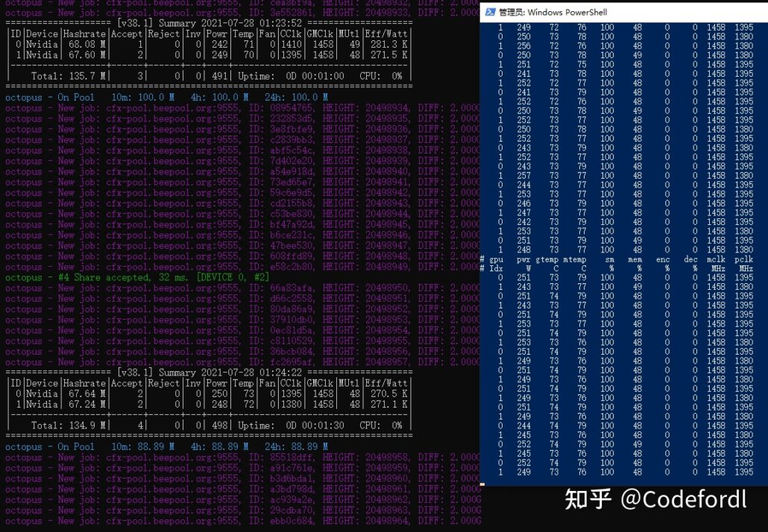768x532 pixels.
Task: Click job ID '66a83afa' in miner log
Action: [291, 288]
